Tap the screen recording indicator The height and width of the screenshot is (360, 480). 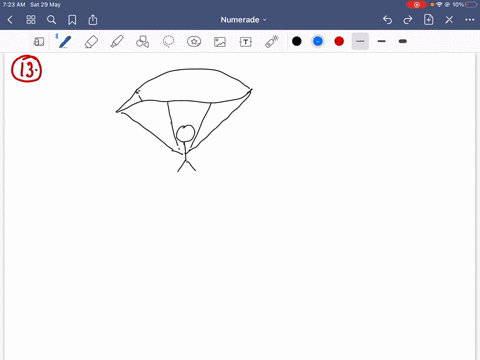[416, 5]
